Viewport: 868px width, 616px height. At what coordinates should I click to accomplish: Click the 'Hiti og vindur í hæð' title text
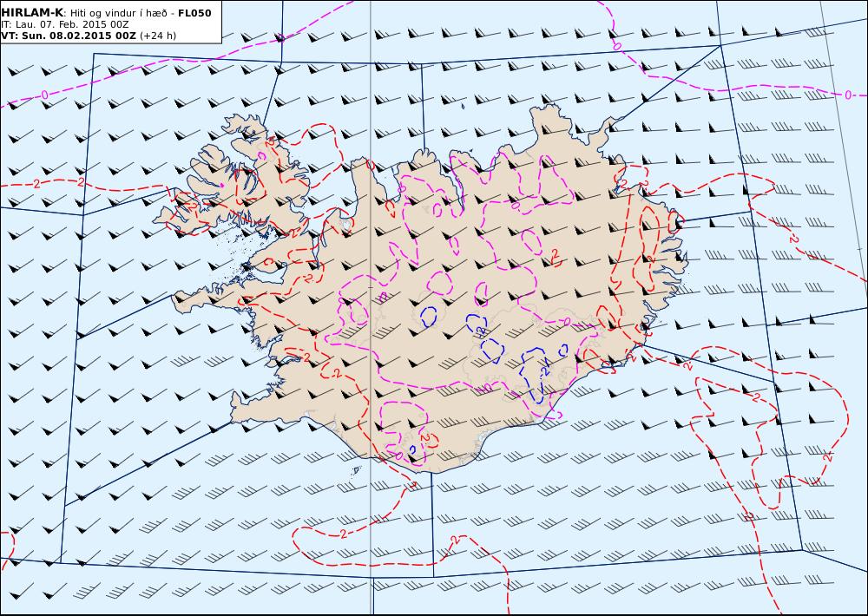(118, 13)
